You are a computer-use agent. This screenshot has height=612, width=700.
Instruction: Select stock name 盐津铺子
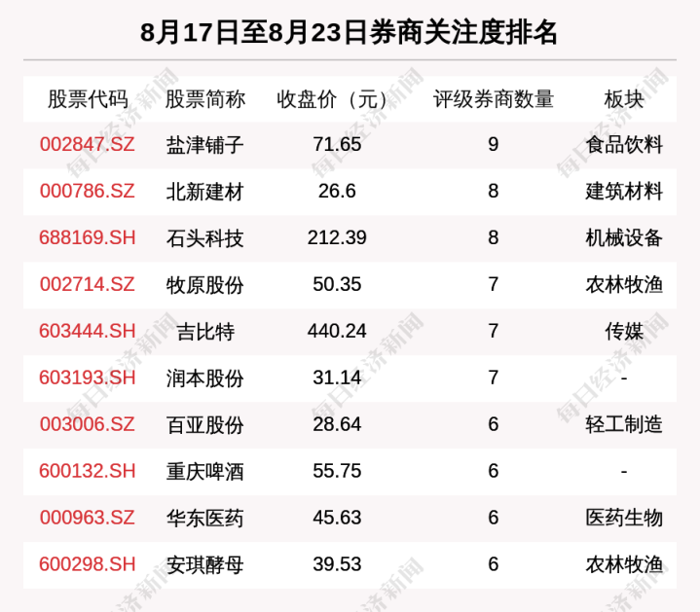[x=205, y=145]
